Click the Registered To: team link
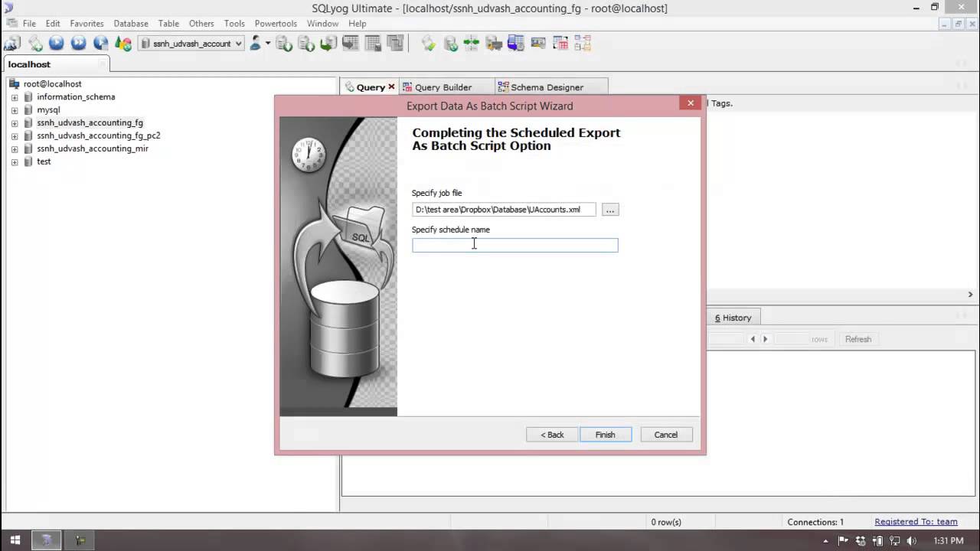The height and width of the screenshot is (551, 980). click(x=916, y=522)
